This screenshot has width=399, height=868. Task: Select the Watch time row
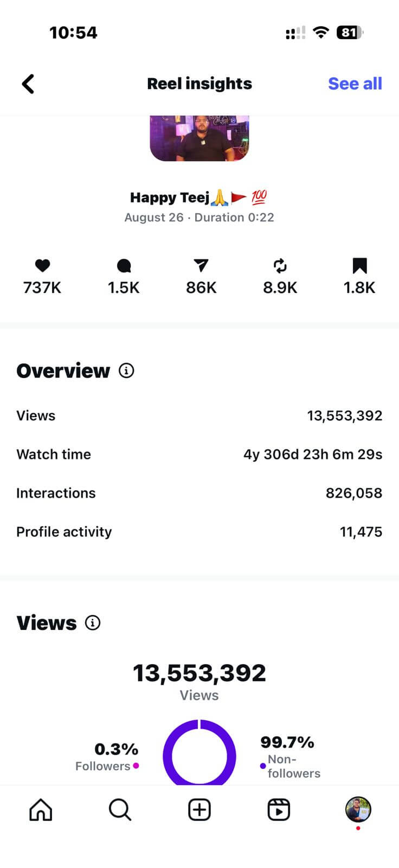click(199, 455)
